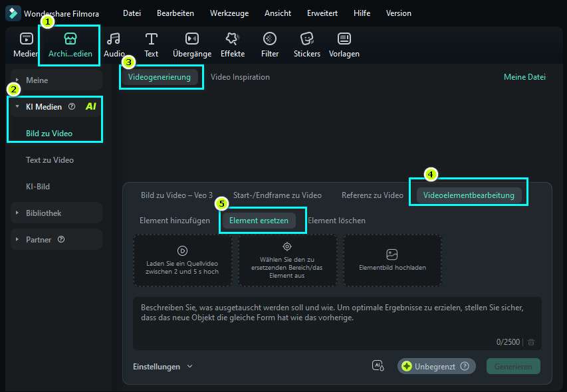Select Bild zu Video in sidebar

[x=49, y=134]
